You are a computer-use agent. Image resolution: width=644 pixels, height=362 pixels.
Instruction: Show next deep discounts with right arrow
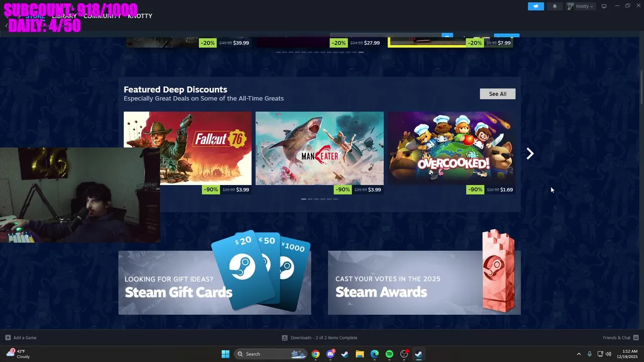[530, 154]
